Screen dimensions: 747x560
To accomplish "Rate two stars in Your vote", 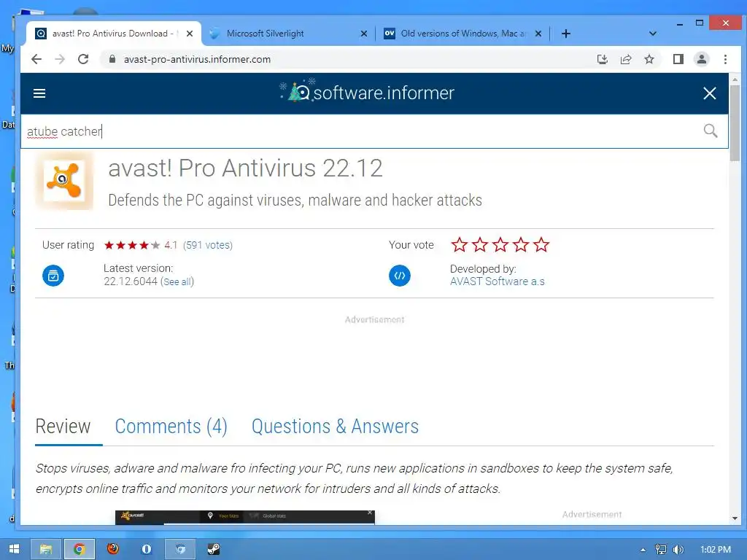I will 480,245.
